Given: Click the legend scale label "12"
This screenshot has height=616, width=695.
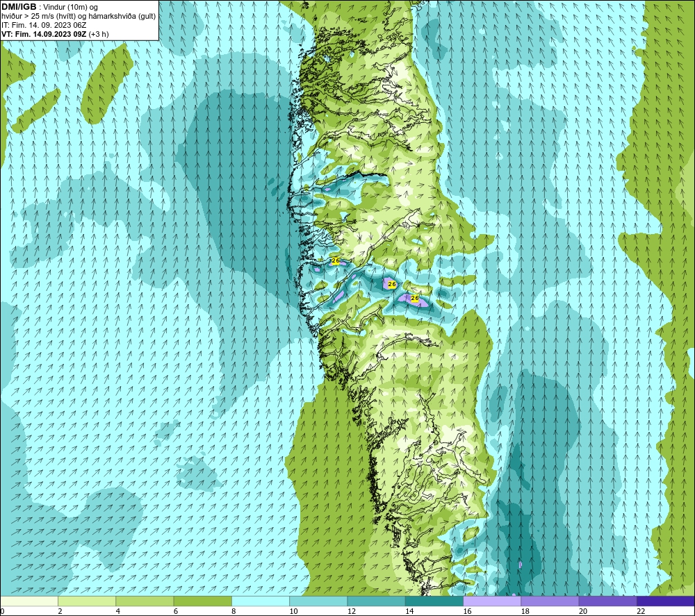Looking at the screenshot, I should pyautogui.click(x=352, y=612).
